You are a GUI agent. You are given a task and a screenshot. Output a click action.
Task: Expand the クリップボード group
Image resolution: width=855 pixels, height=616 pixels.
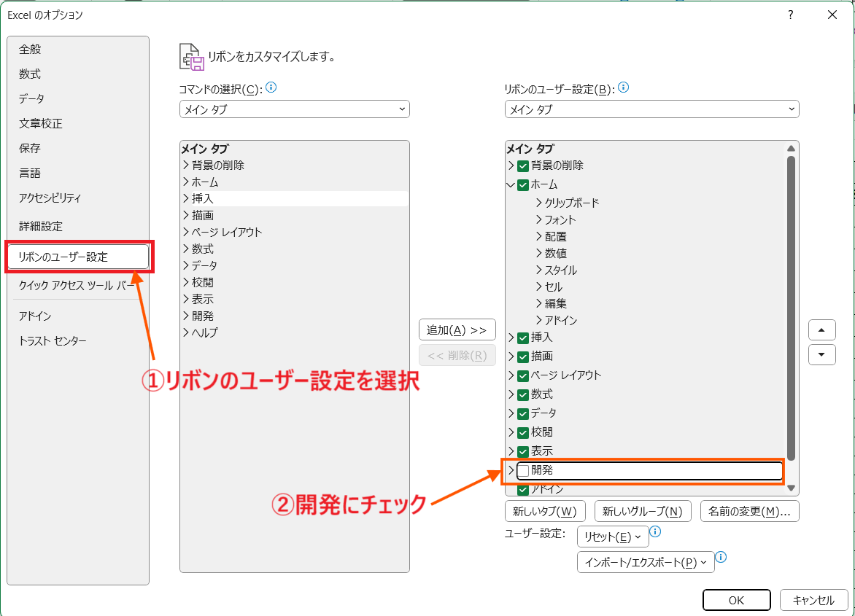pyautogui.click(x=539, y=203)
